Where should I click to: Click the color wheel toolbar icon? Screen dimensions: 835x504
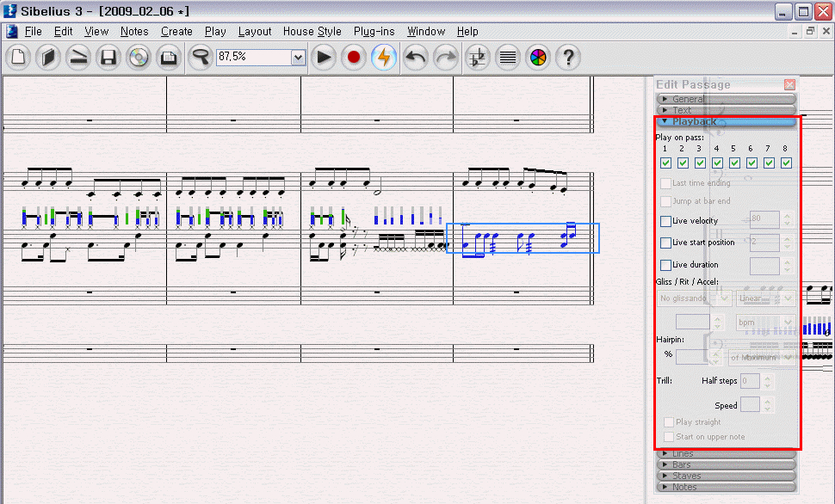[x=538, y=58]
